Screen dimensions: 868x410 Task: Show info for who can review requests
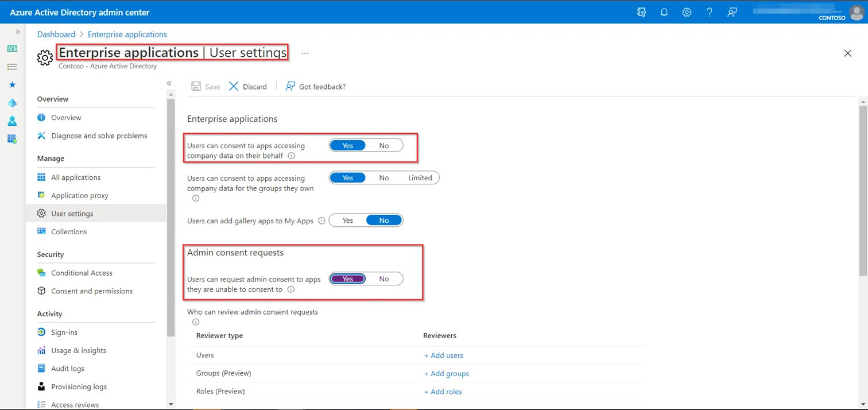tap(196, 322)
